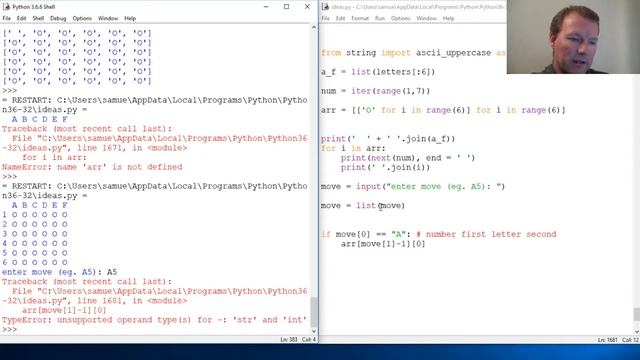
Task: Maximize the Python Shell window
Action: click(287, 7)
